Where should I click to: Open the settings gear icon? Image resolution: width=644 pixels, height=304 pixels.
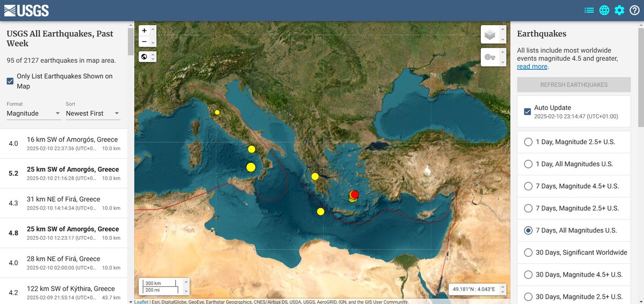[619, 10]
